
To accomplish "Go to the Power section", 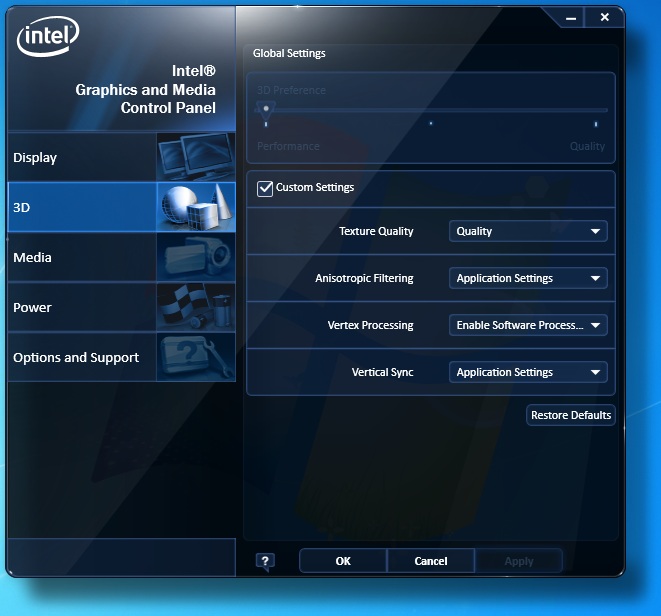I will (x=121, y=307).
